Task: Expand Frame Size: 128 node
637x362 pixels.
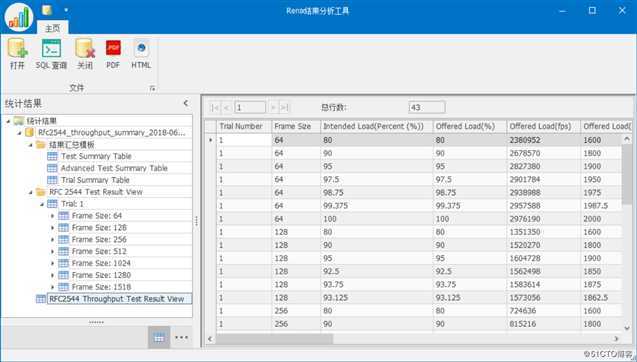Action: [x=52, y=228]
